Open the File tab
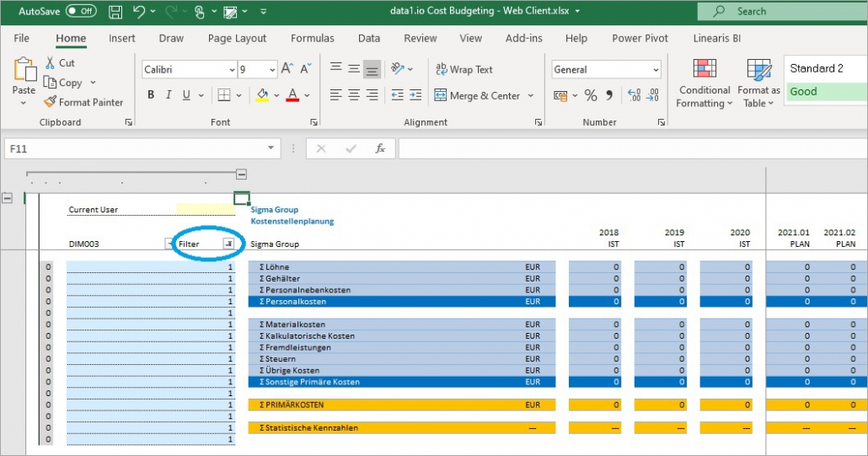This screenshot has height=456, width=868. coord(22,38)
